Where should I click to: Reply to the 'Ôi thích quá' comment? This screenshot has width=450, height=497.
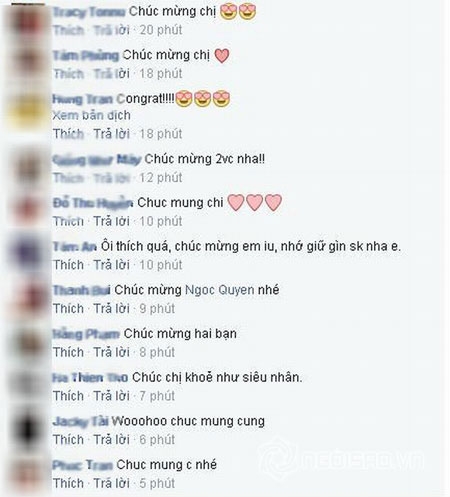pos(111,265)
